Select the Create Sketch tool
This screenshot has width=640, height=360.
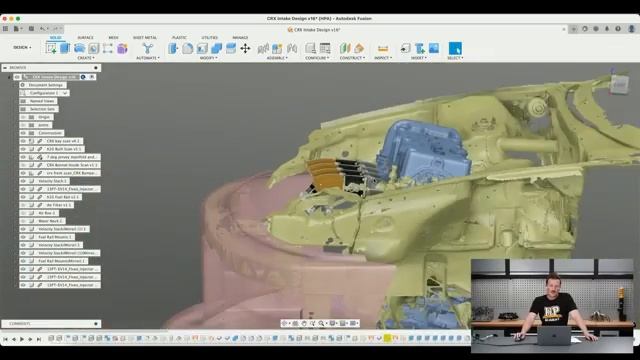[x=51, y=49]
